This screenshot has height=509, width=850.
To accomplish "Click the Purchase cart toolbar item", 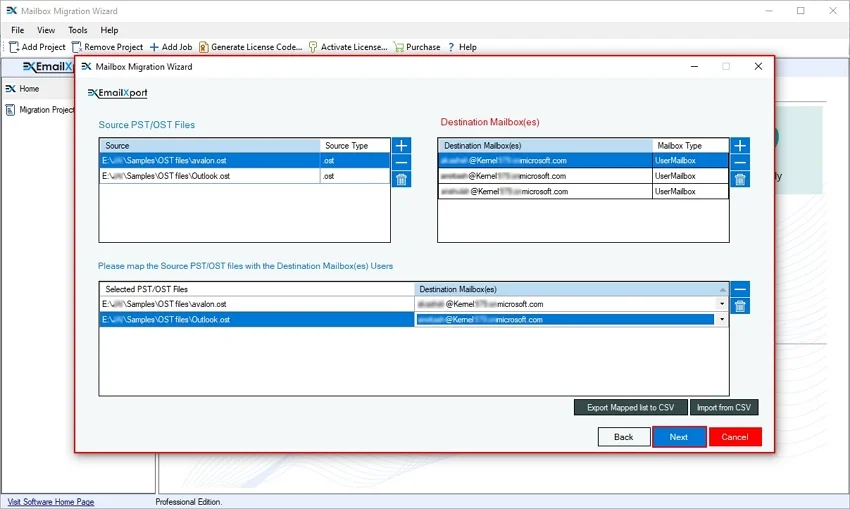I will coord(417,47).
